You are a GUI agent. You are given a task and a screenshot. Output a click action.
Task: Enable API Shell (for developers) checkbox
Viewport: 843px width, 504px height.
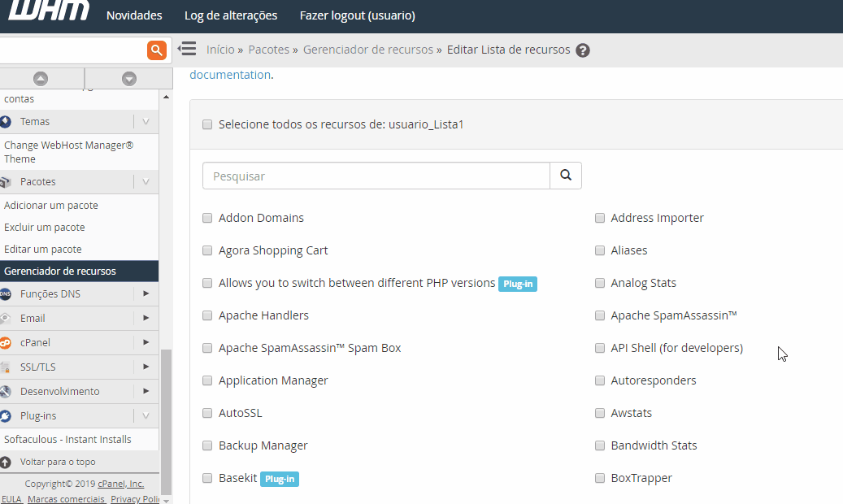point(599,348)
